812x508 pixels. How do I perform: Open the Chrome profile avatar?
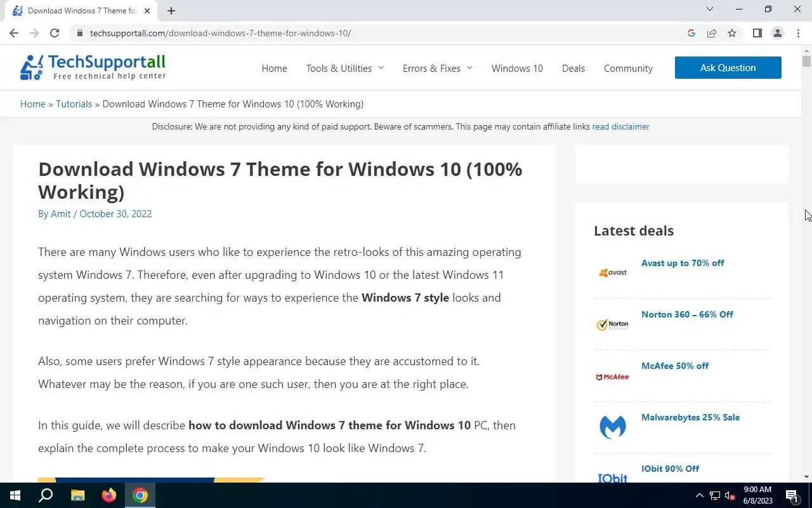pos(777,33)
